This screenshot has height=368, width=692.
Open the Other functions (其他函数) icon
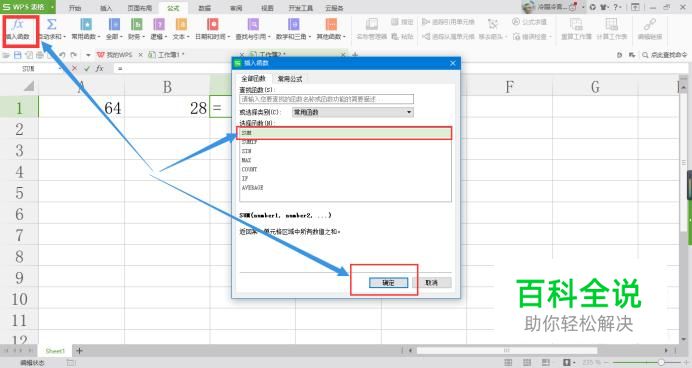point(331,24)
